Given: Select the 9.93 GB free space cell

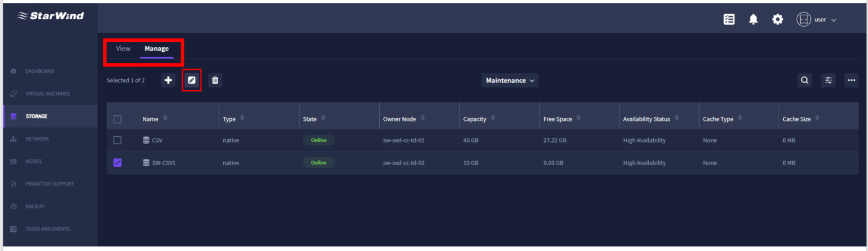Looking at the screenshot, I should click(x=553, y=163).
